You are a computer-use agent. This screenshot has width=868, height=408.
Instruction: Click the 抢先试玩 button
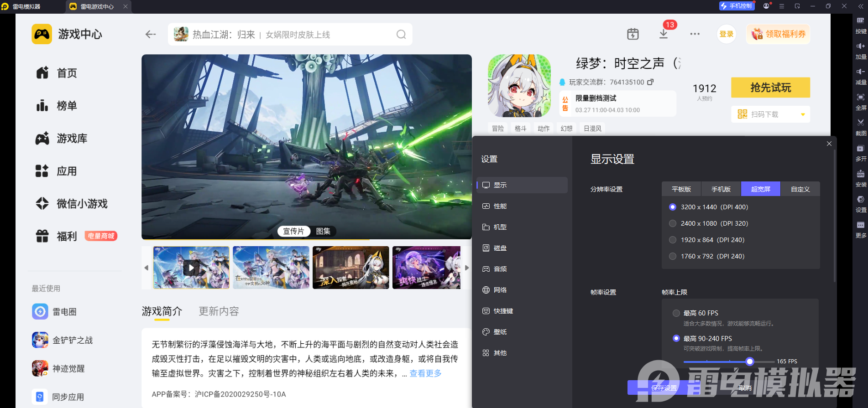[x=771, y=88]
